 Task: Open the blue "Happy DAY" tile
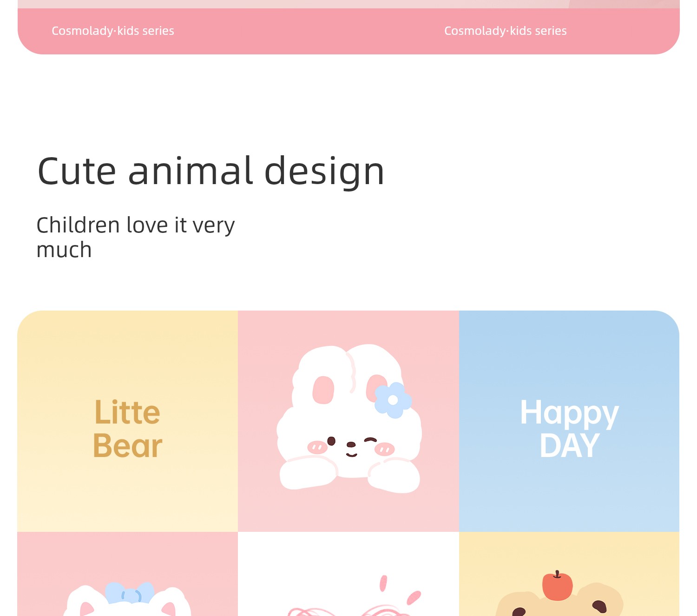tap(569, 421)
